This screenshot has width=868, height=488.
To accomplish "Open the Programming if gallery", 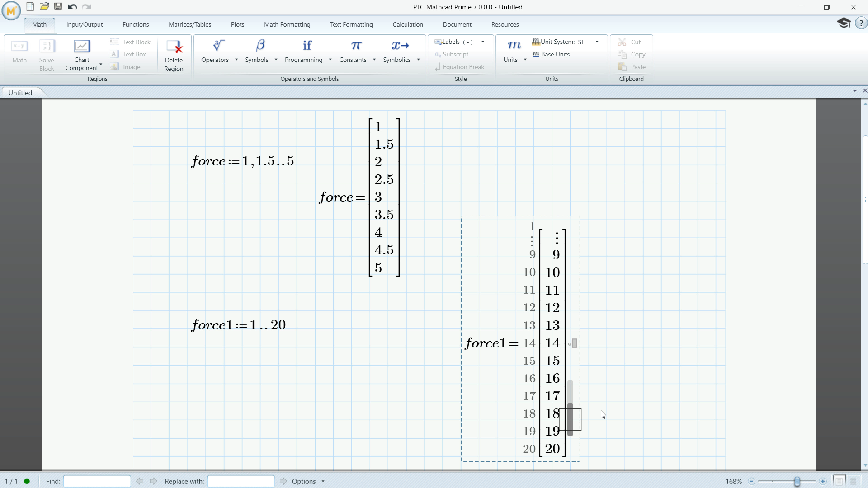I will [x=307, y=51].
